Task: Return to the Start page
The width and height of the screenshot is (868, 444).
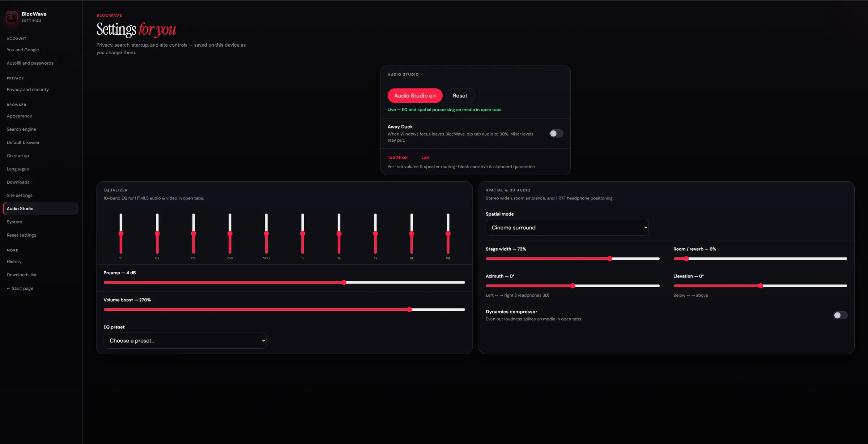Action: [x=41, y=288]
